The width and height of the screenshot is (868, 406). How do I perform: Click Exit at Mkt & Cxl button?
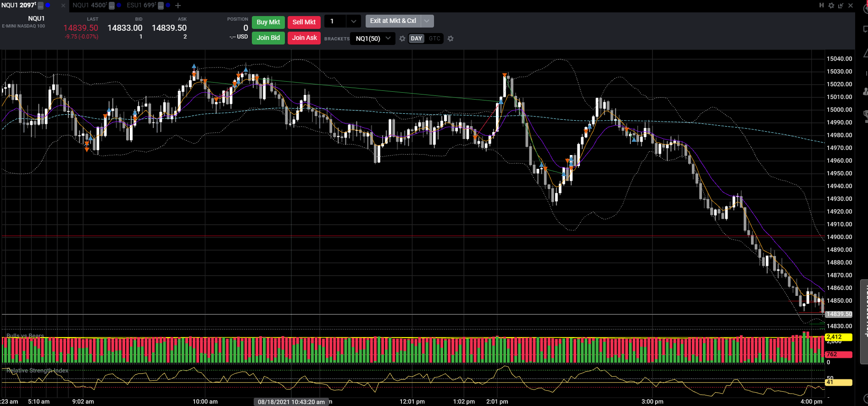tap(393, 21)
